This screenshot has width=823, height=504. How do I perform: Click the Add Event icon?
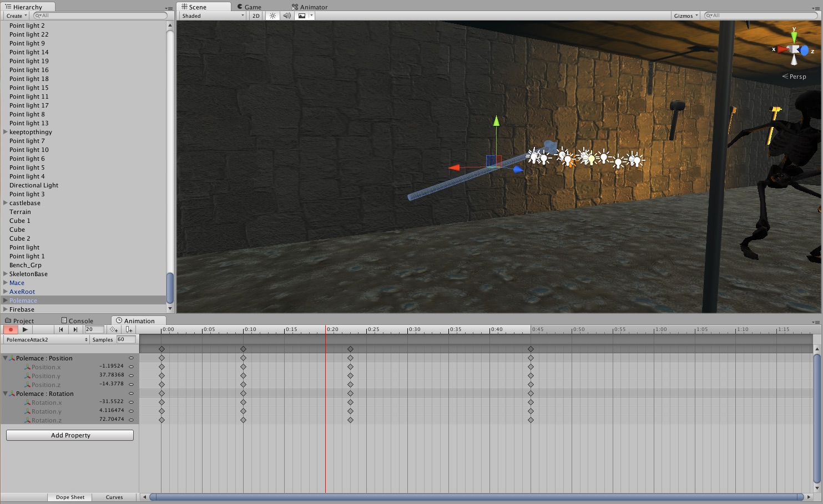point(129,329)
